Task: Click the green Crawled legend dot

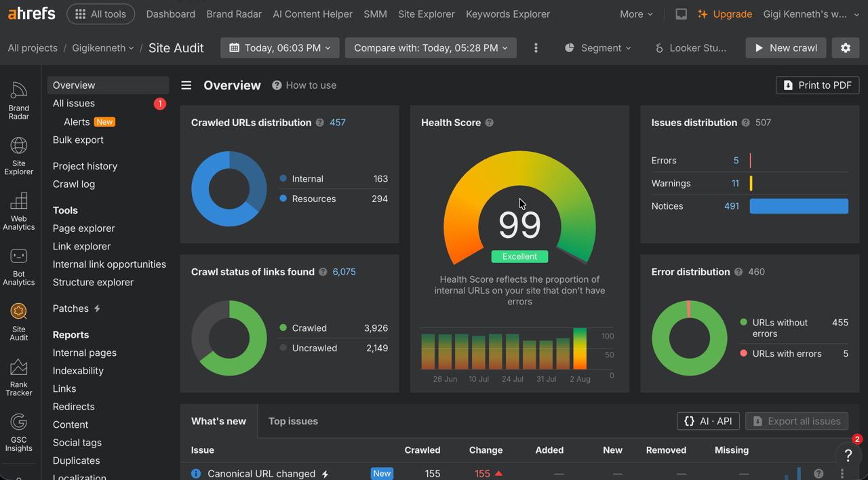Action: (x=283, y=327)
